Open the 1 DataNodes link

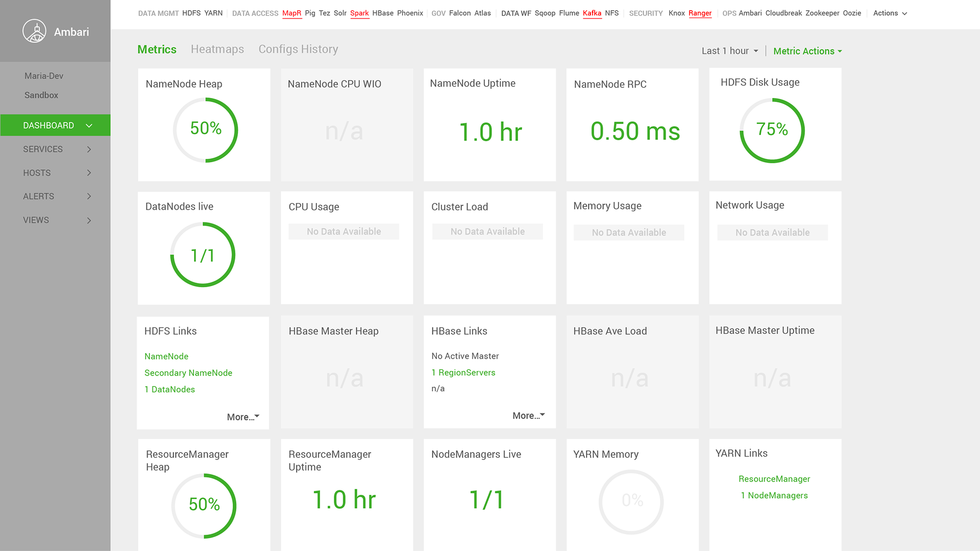pos(169,389)
